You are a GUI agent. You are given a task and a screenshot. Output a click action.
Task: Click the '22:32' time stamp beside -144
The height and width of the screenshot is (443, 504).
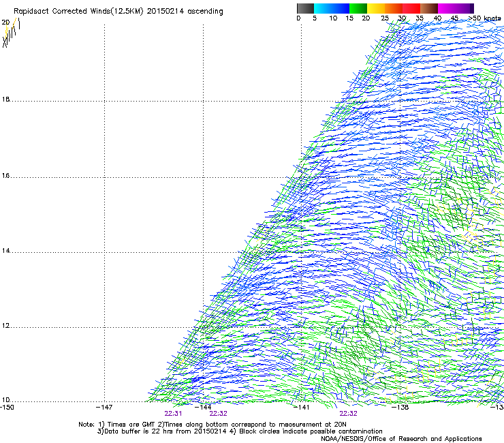click(218, 414)
